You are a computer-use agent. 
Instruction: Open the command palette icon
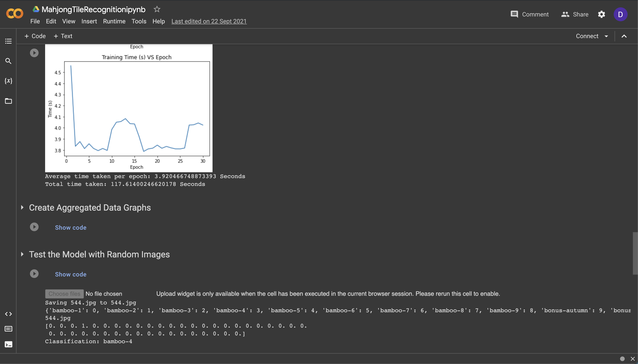coord(8,329)
